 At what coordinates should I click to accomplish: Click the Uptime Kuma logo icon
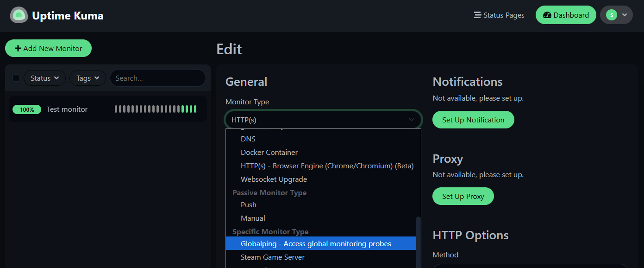tap(19, 14)
